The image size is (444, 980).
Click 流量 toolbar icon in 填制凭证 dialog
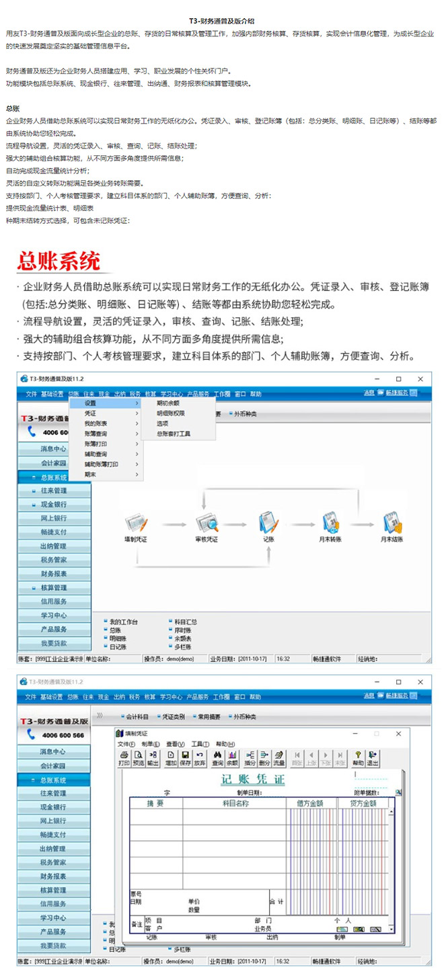point(279,758)
